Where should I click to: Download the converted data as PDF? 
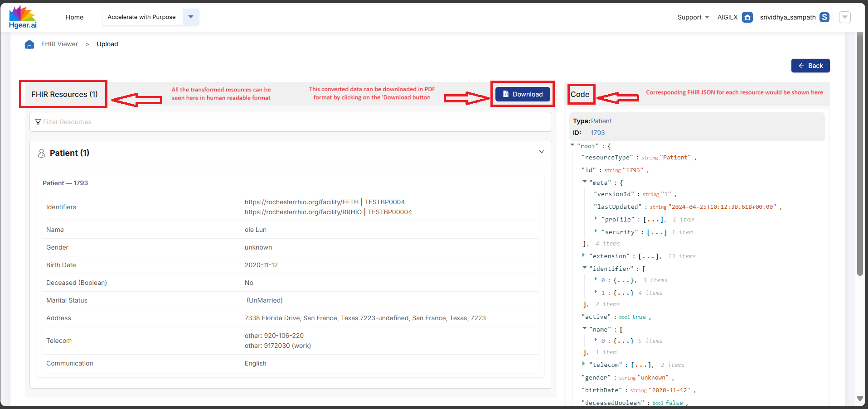point(523,94)
